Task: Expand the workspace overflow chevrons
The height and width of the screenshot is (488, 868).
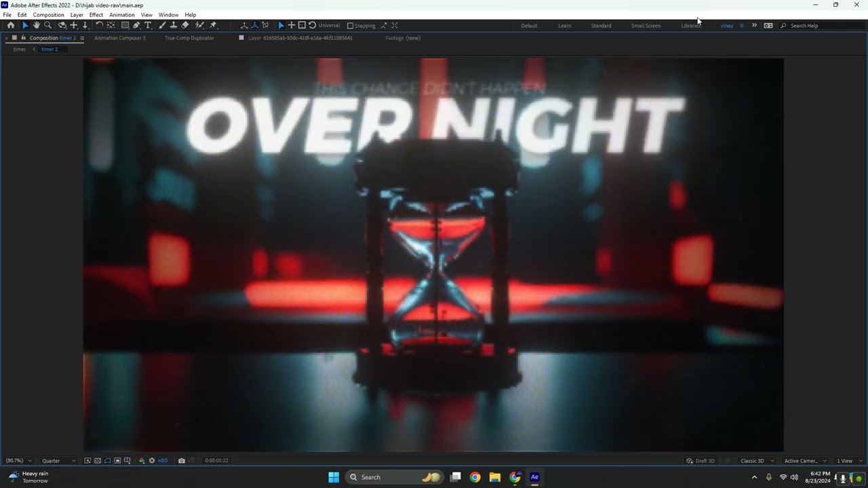Action: tap(754, 26)
